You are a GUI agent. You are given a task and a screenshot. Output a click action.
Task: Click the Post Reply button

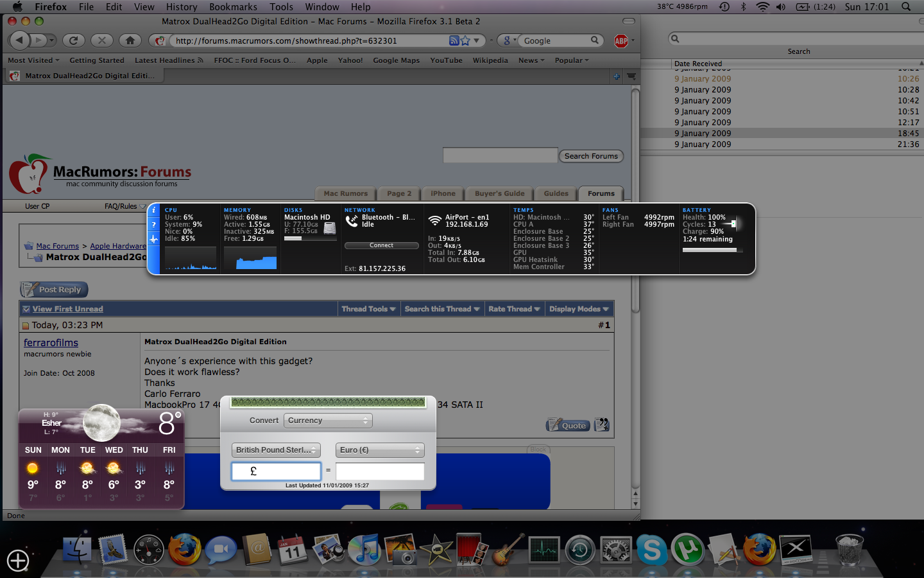coord(54,290)
